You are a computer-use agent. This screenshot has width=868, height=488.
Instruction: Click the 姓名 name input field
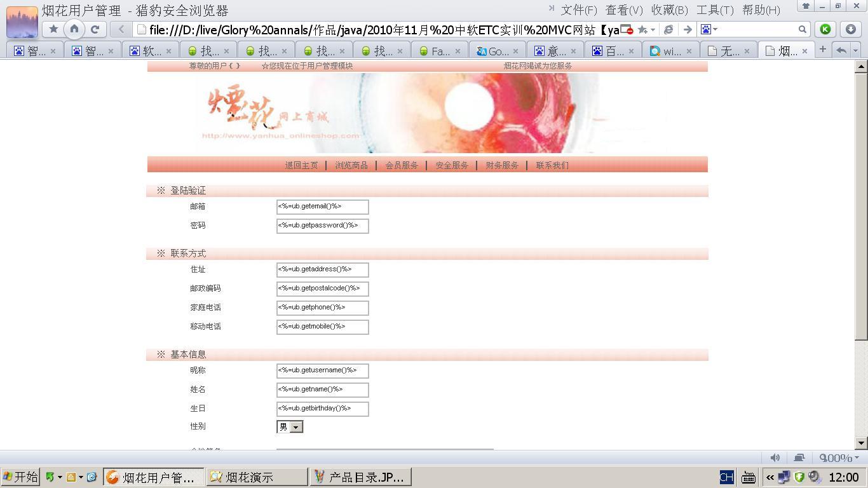coord(322,390)
